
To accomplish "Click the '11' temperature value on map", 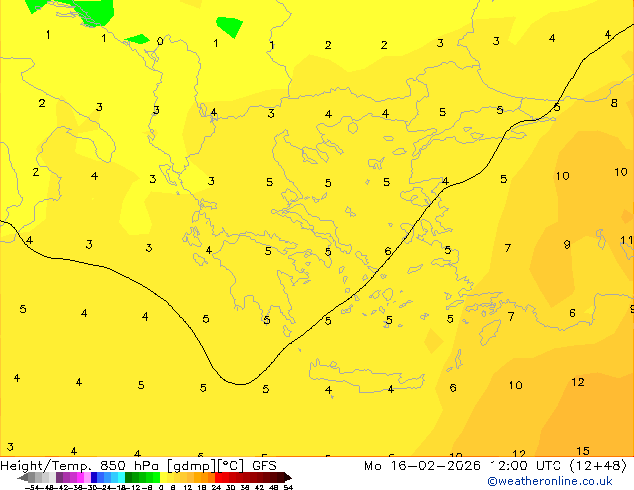I will click(627, 240).
